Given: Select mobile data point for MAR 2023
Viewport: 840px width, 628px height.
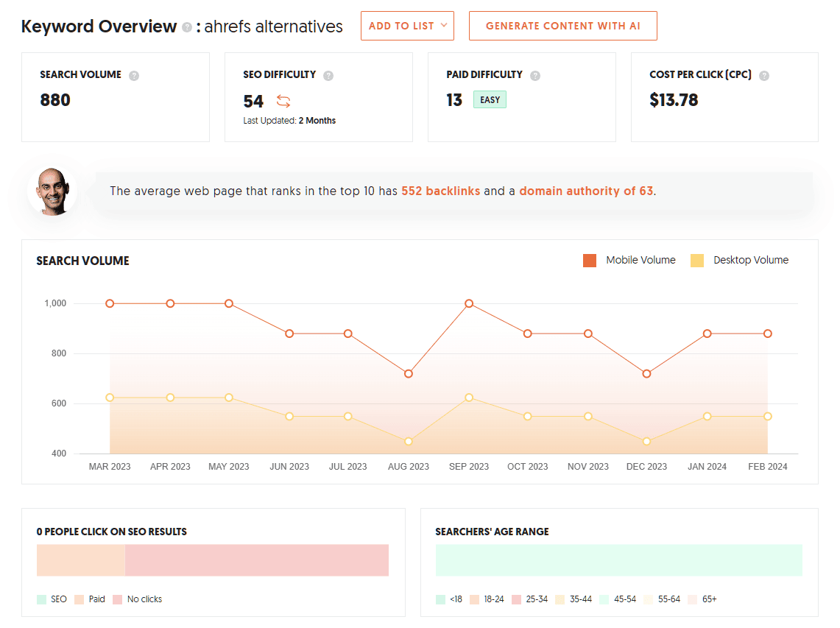Looking at the screenshot, I should coord(110,303).
